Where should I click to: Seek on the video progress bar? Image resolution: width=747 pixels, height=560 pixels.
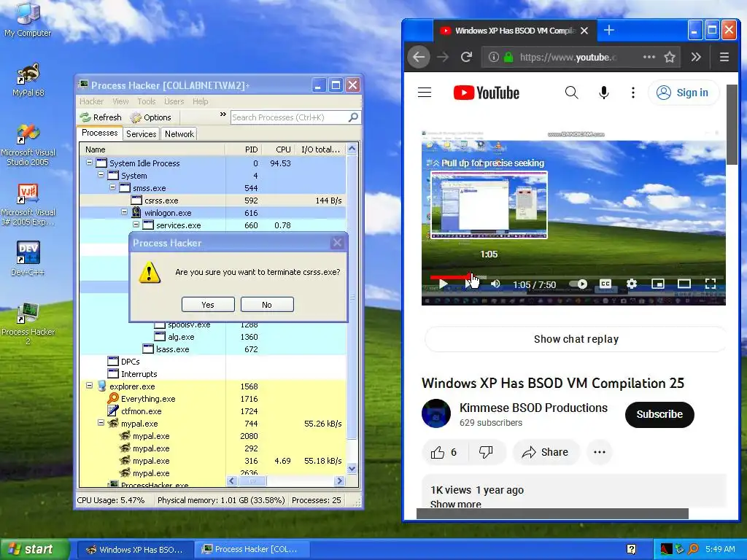[576, 276]
